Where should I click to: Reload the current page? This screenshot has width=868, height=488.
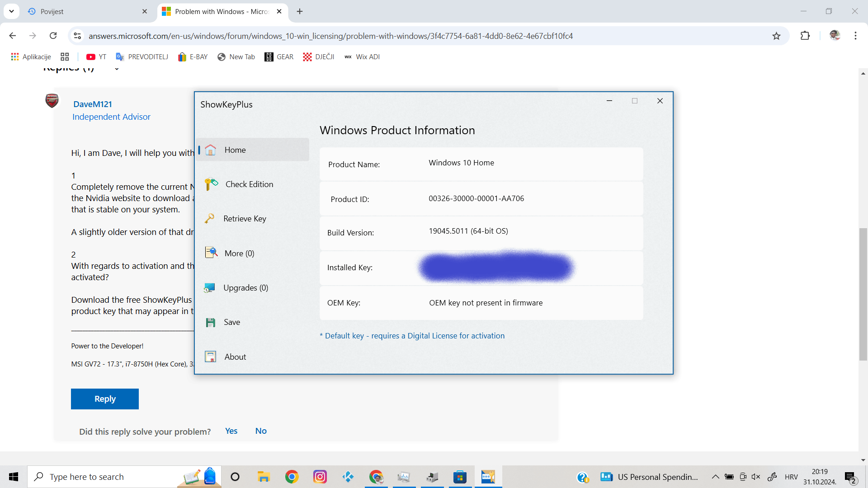pos(53,36)
